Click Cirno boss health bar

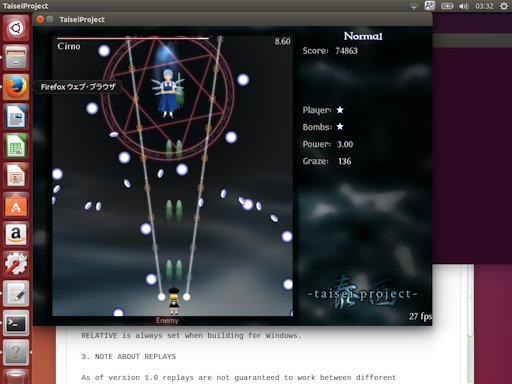pos(133,39)
